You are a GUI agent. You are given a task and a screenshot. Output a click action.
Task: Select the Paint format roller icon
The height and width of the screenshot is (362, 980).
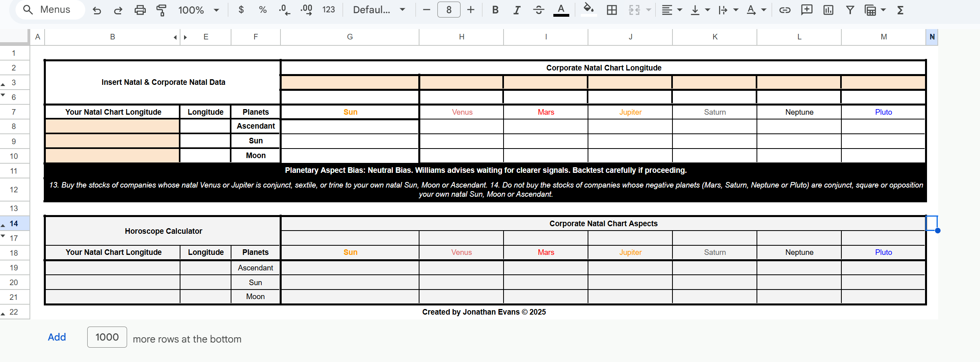tap(161, 10)
